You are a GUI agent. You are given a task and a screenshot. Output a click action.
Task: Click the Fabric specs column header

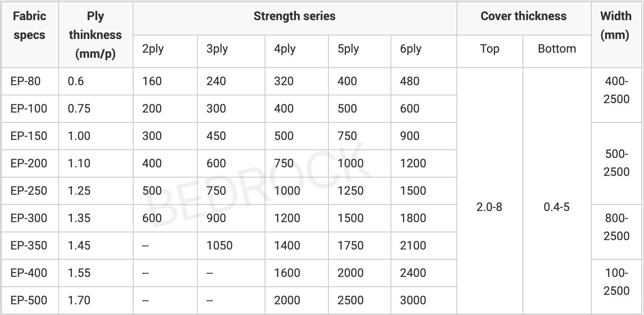[29, 25]
